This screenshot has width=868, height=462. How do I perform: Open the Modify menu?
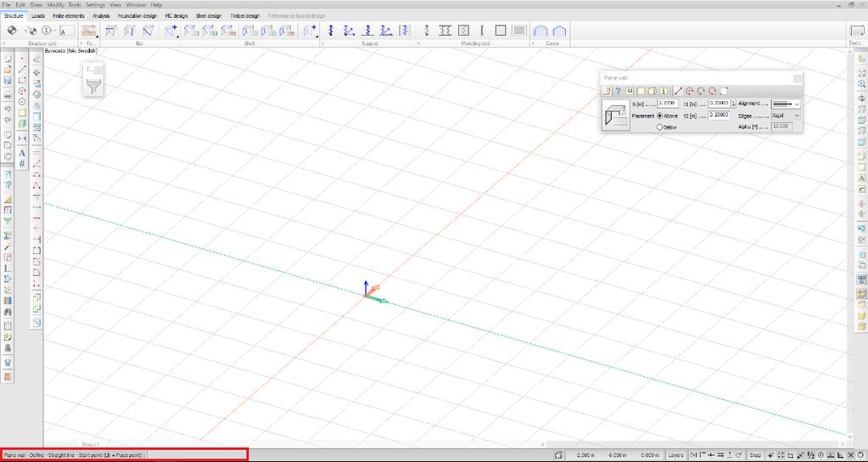(x=55, y=4)
